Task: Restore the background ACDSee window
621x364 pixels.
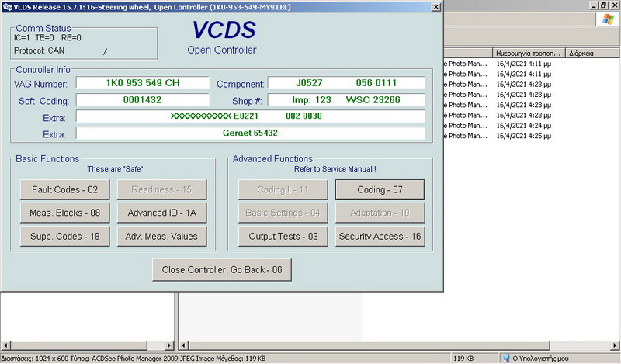Action: tap(604, 5)
